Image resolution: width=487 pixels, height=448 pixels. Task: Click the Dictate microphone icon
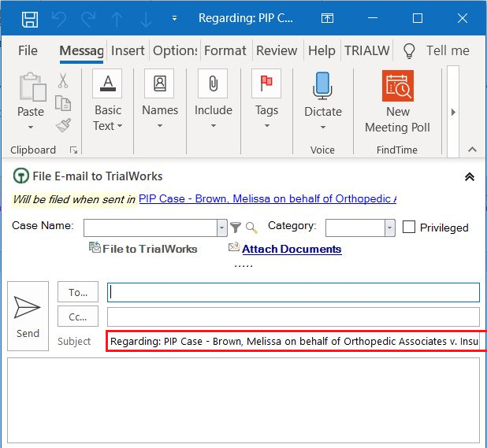pyautogui.click(x=323, y=86)
